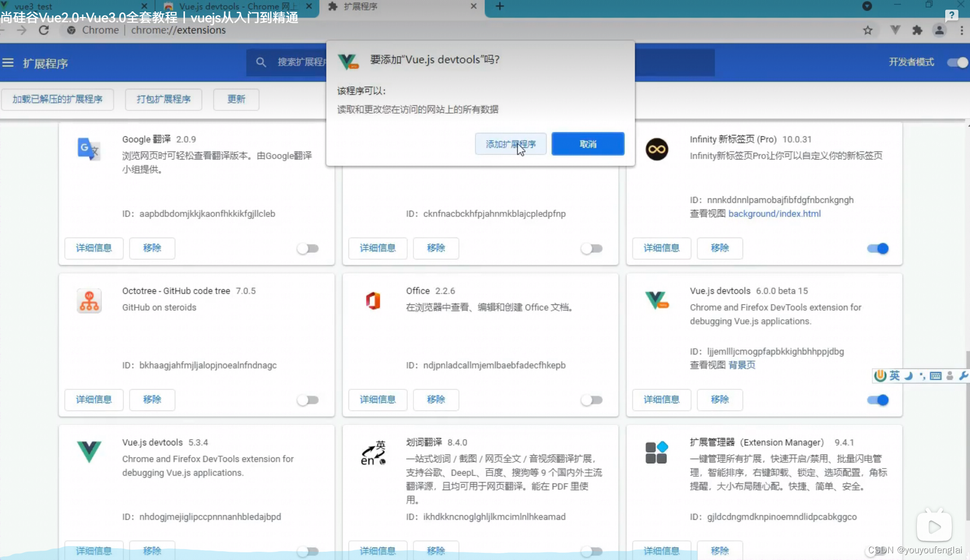Viewport: 970px width, 560px height.
Task: Click the extension search field
Action: pyautogui.click(x=481, y=63)
